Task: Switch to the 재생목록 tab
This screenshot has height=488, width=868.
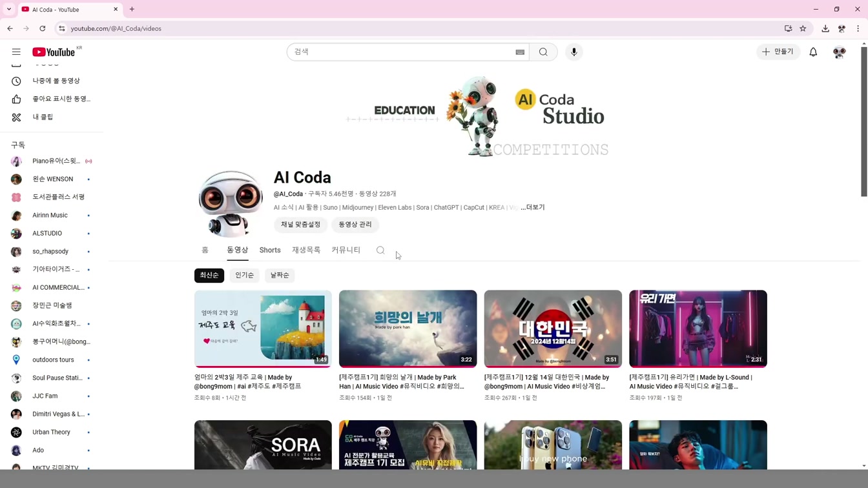Action: tap(306, 250)
